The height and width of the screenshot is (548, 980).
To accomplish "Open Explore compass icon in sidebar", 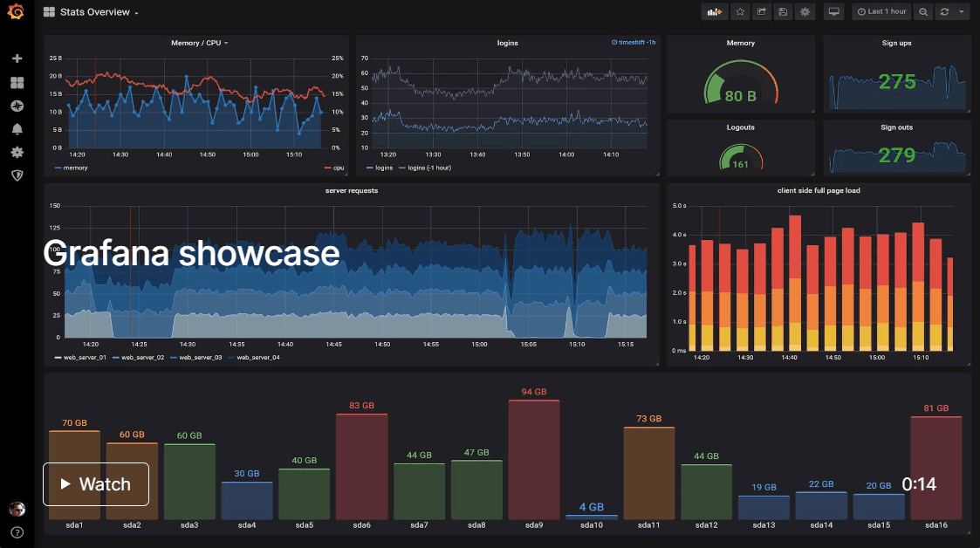I will [x=17, y=106].
